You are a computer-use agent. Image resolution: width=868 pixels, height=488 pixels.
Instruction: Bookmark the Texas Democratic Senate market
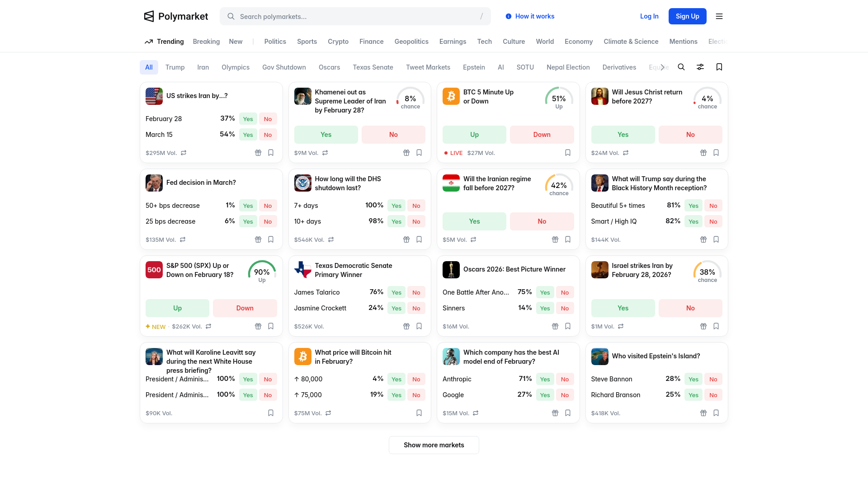pyautogui.click(x=419, y=326)
